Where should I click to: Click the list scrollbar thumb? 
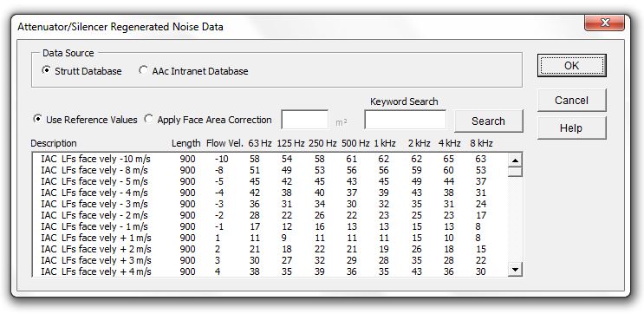click(x=515, y=172)
